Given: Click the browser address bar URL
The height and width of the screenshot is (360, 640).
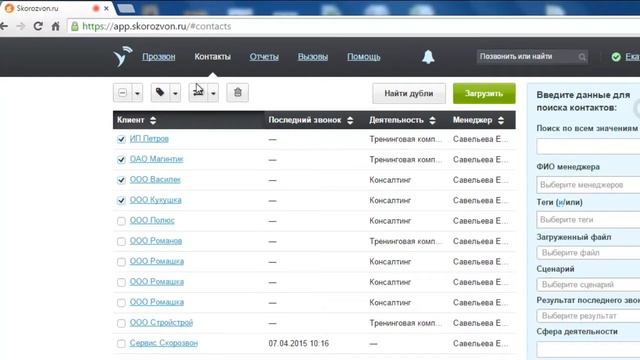Looking at the screenshot, I should coord(156,27).
